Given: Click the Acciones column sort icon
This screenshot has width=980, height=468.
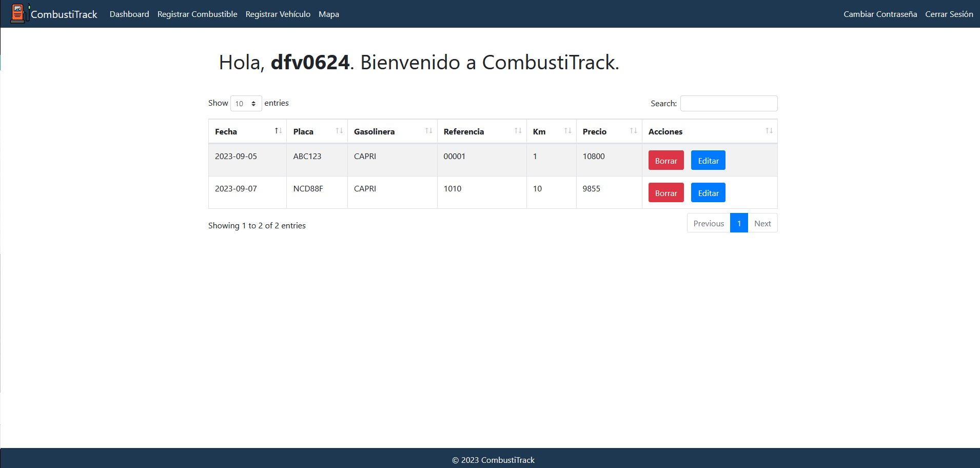Looking at the screenshot, I should (769, 131).
